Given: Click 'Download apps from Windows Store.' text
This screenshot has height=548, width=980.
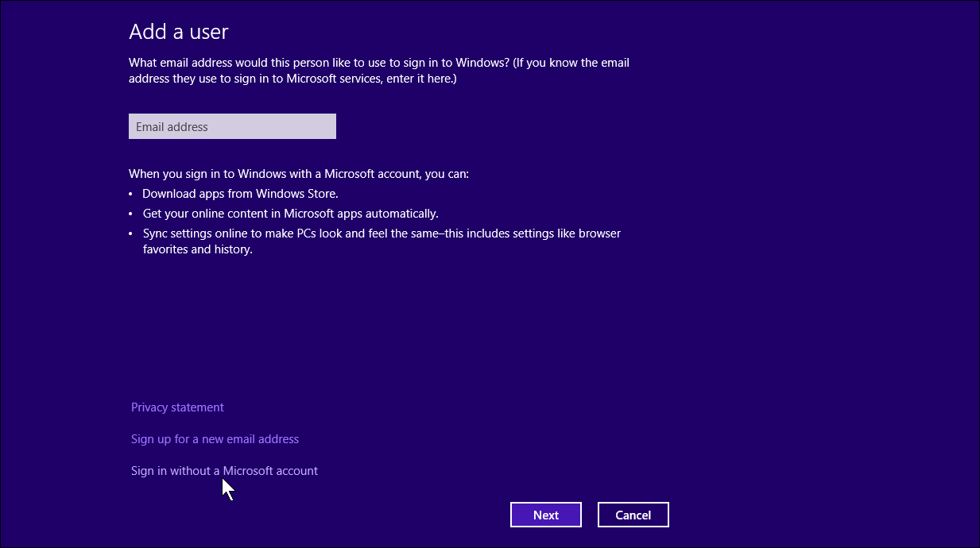Looking at the screenshot, I should coord(240,194).
